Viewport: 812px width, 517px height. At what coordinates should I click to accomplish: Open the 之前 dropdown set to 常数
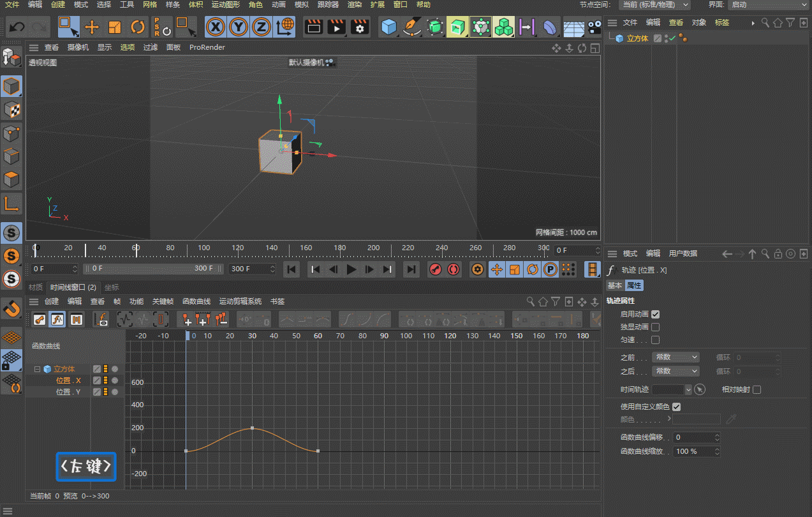pos(675,357)
